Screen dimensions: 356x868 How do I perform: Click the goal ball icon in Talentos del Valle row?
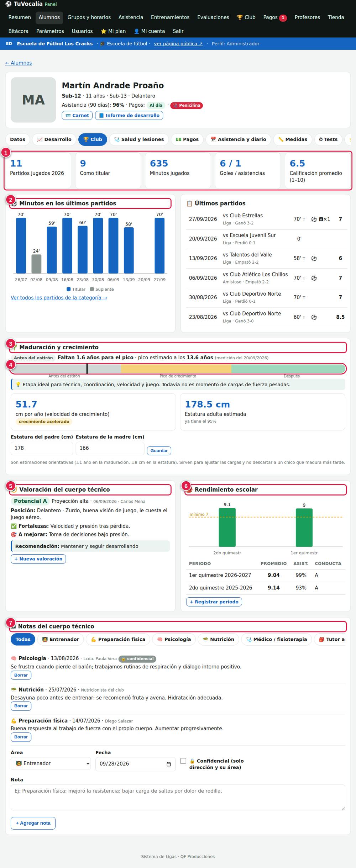[x=314, y=258]
